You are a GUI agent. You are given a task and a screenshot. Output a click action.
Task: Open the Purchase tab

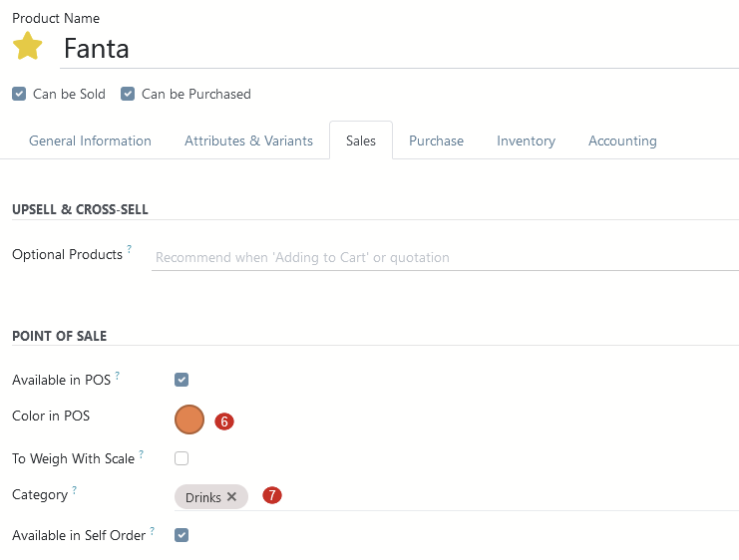(437, 140)
